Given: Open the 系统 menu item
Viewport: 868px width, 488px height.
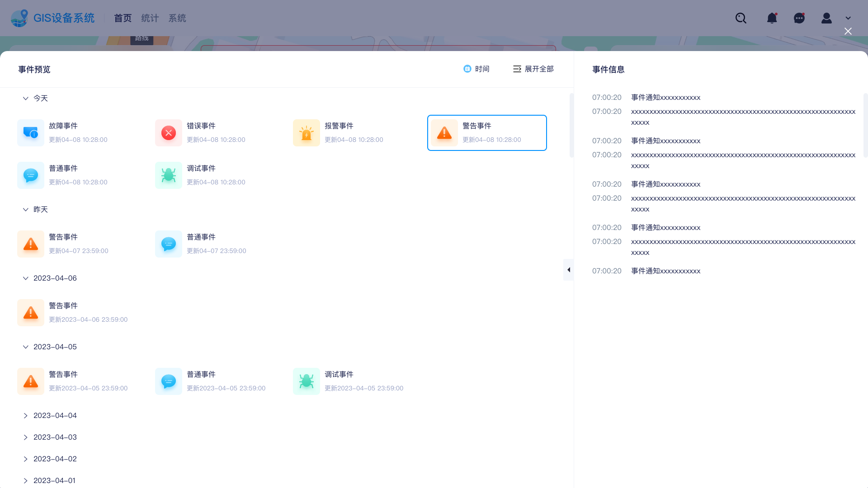Looking at the screenshot, I should coord(177,18).
